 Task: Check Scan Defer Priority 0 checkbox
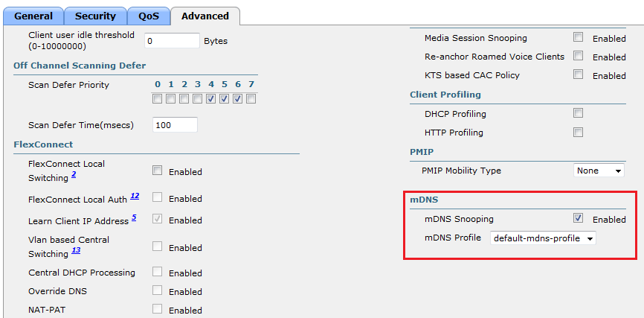(x=157, y=98)
